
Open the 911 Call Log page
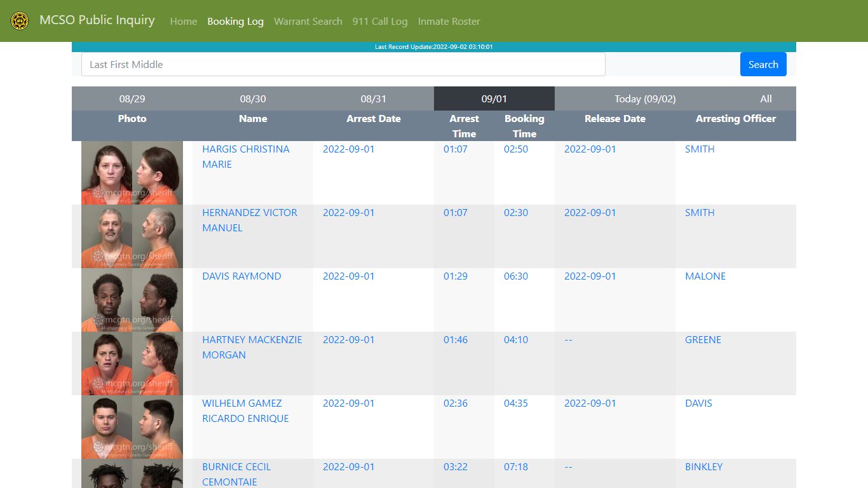pyautogui.click(x=380, y=21)
